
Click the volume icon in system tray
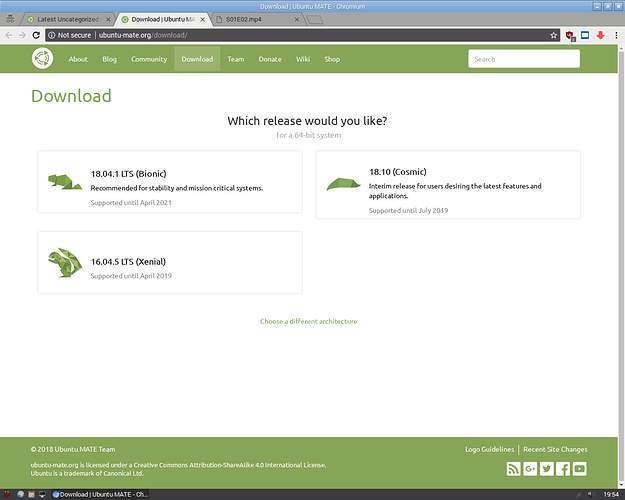[x=590, y=494]
